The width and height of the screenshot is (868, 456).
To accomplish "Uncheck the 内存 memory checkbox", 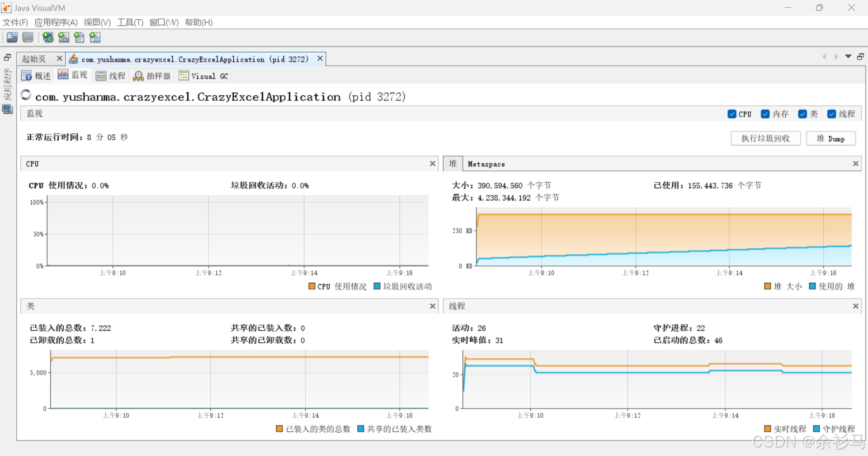I will coord(765,114).
